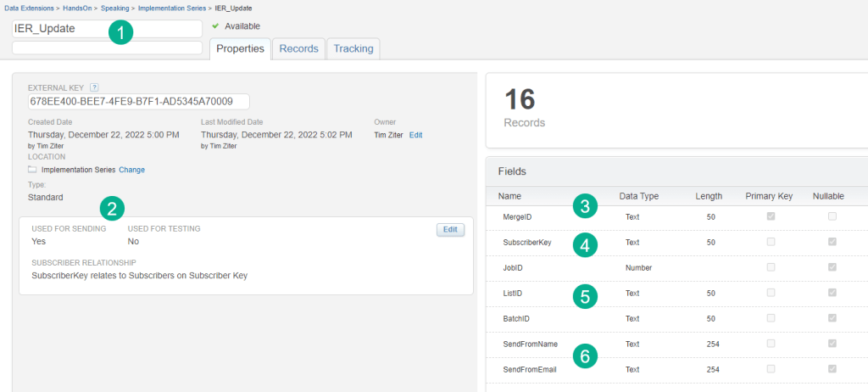Screen dimensions: 868x392
Task: Click the green Available checkmark icon
Action: (215, 26)
